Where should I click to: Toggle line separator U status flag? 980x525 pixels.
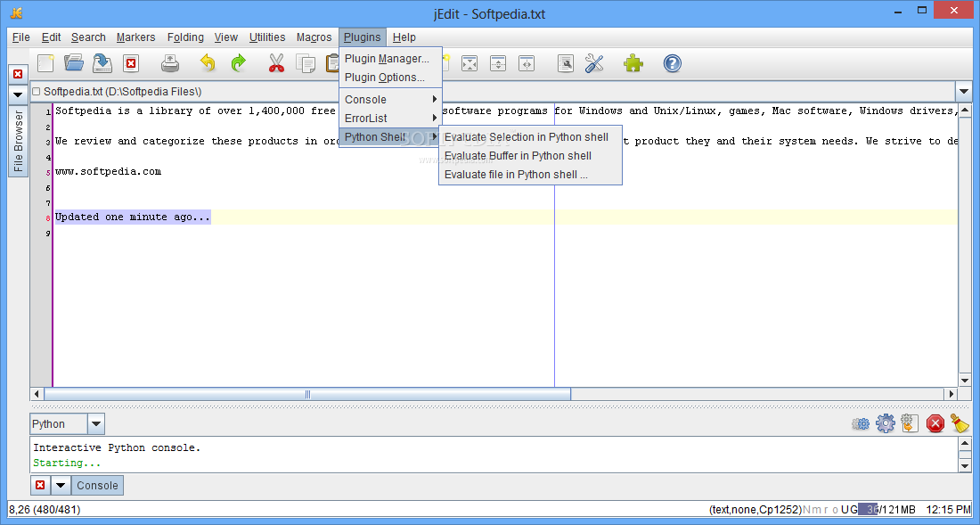(845, 510)
